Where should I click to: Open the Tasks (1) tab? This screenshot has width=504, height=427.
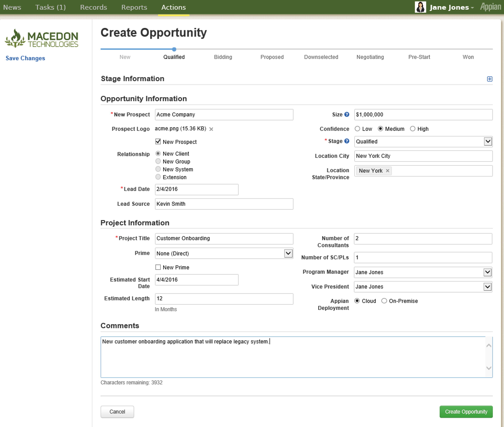[51, 7]
